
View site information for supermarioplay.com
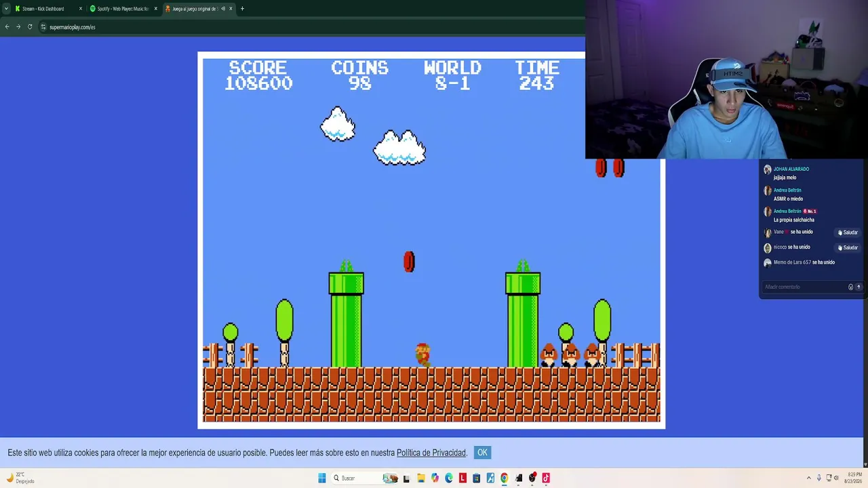43,27
